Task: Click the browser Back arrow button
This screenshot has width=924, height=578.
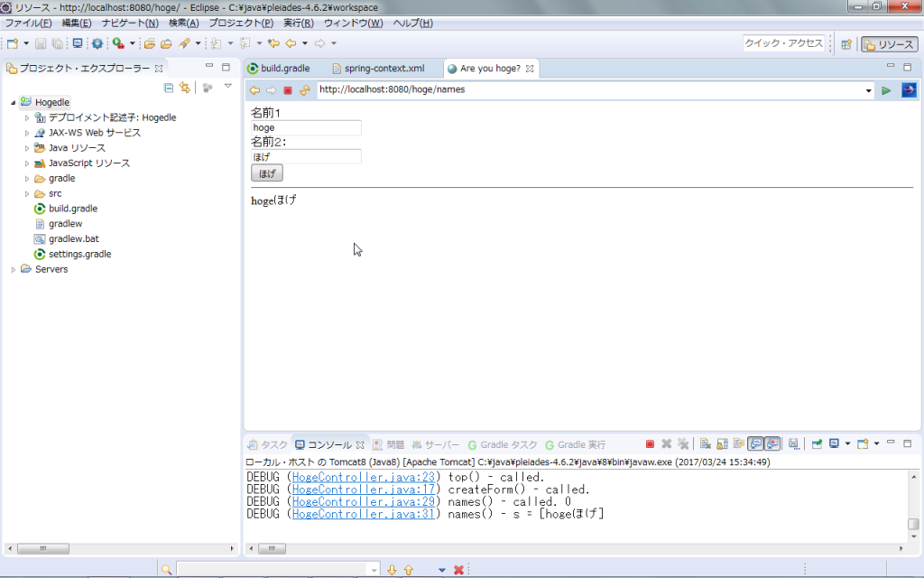Action: [254, 90]
